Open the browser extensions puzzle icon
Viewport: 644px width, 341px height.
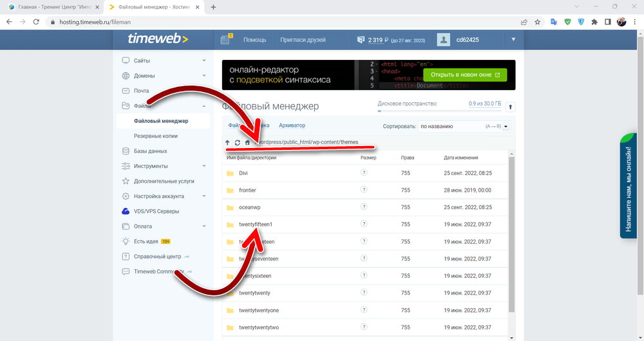point(594,22)
